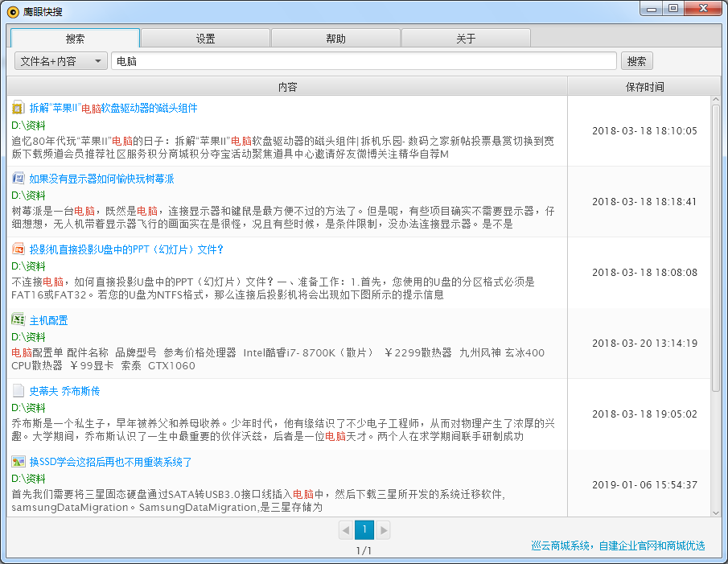Click the text file icon beside 史蒂夫 乔布斯传
The image size is (728, 564).
click(x=19, y=391)
